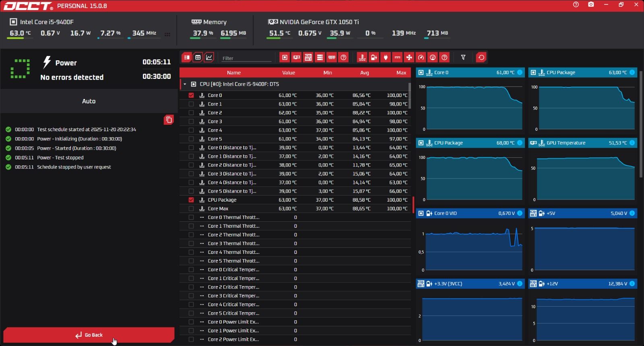Switch to combined table and graph view

186,58
